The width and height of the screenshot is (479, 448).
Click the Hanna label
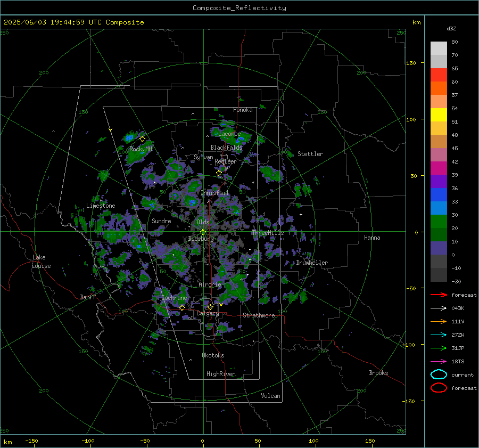(x=372, y=238)
